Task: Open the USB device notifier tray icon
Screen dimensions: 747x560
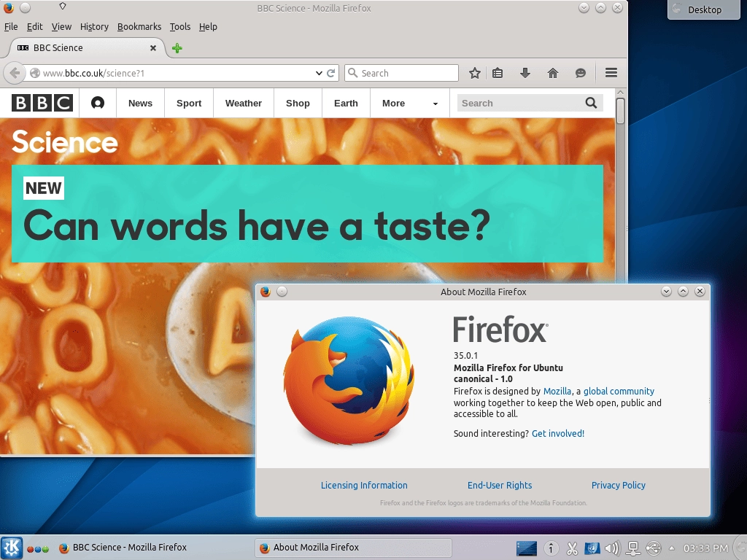Action: 654,548
